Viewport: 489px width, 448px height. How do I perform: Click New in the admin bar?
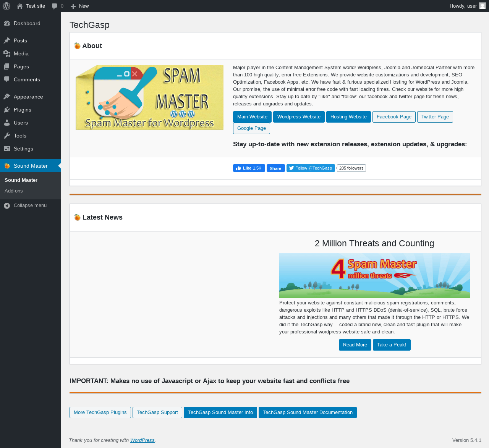(84, 6)
